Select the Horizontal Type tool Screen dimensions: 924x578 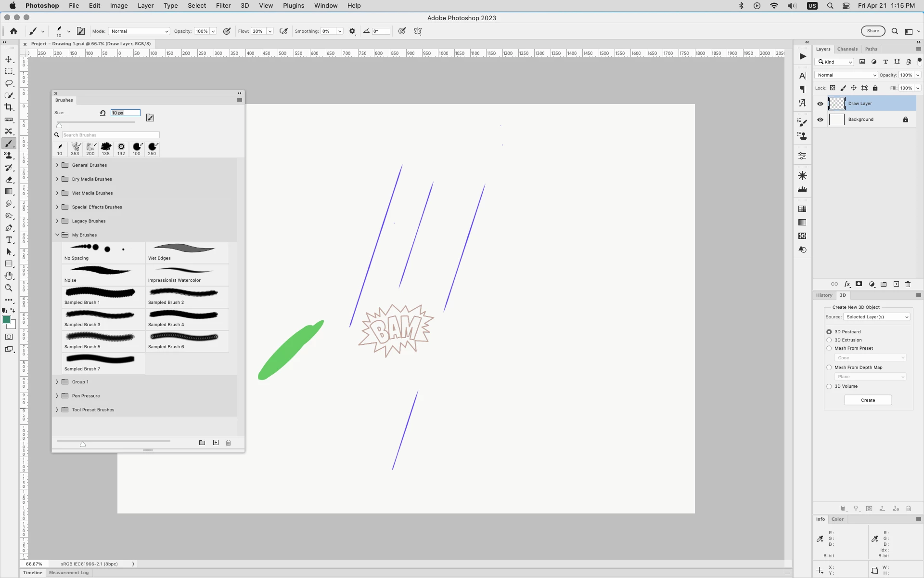pos(9,240)
